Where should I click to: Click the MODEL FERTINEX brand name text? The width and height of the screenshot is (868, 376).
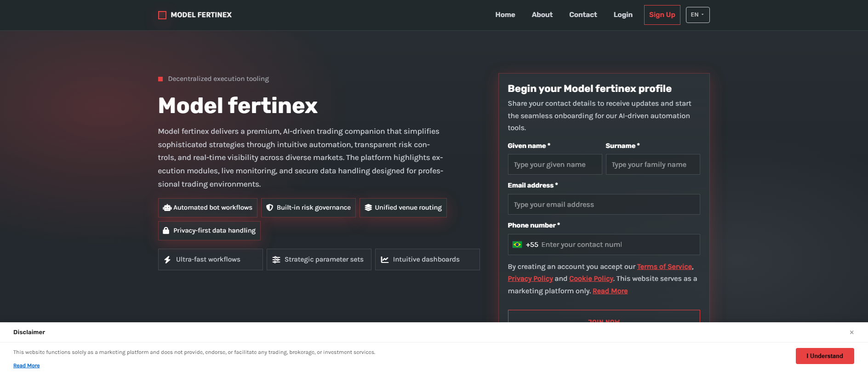tap(201, 15)
